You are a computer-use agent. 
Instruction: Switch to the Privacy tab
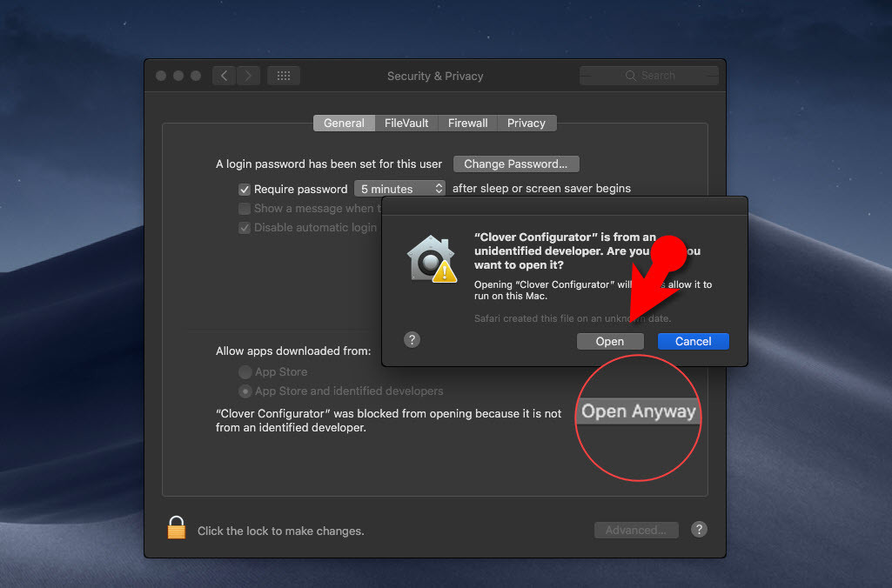tap(526, 123)
